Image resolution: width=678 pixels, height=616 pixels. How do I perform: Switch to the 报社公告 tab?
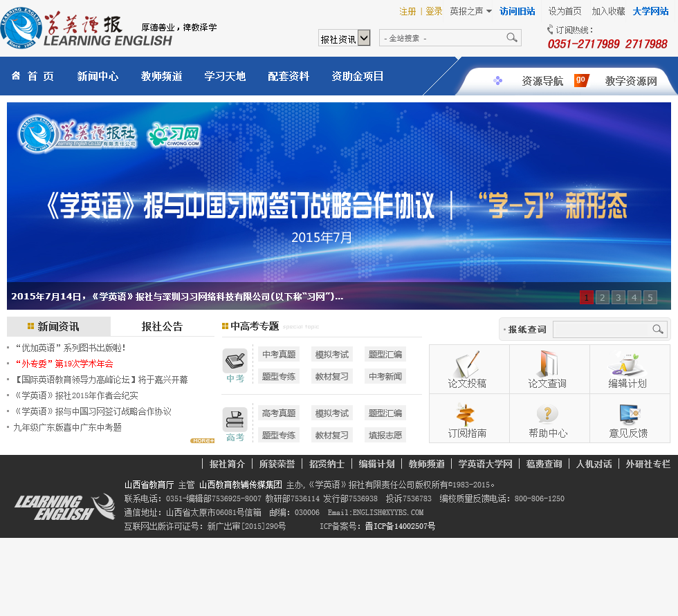162,326
